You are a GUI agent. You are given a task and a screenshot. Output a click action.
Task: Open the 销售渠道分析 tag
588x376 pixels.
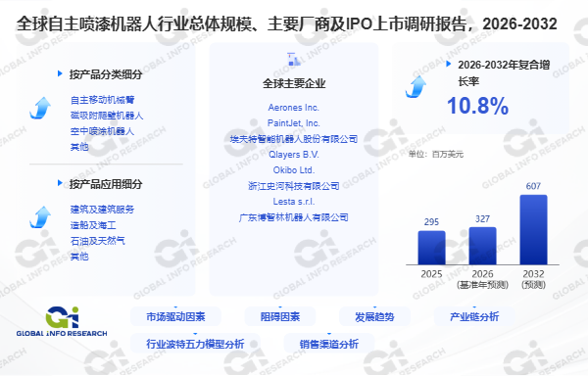(329, 344)
